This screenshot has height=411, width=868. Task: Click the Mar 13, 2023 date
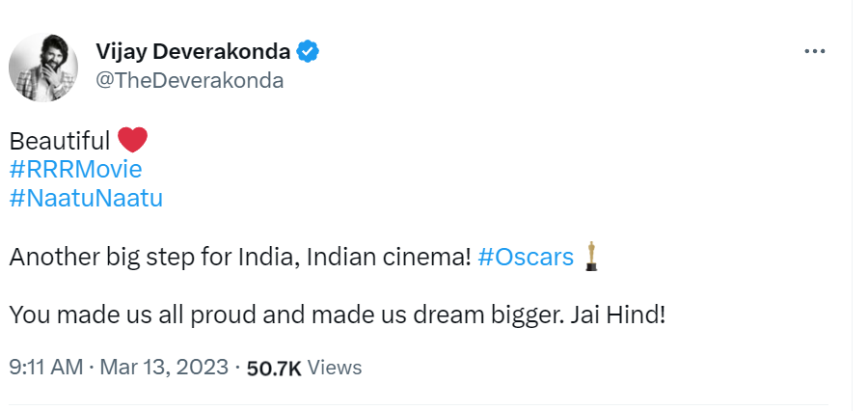point(162,368)
